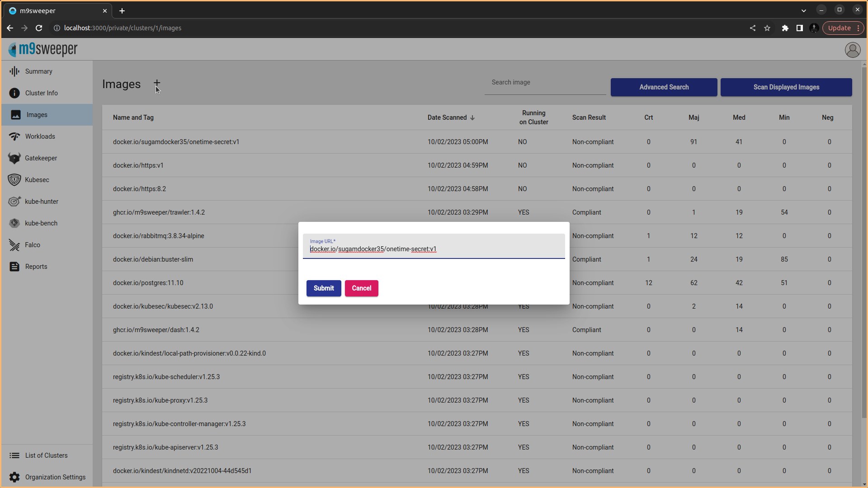Open the kube-bench sidebar icon
Viewport: 868px width, 488px height.
[x=14, y=223]
